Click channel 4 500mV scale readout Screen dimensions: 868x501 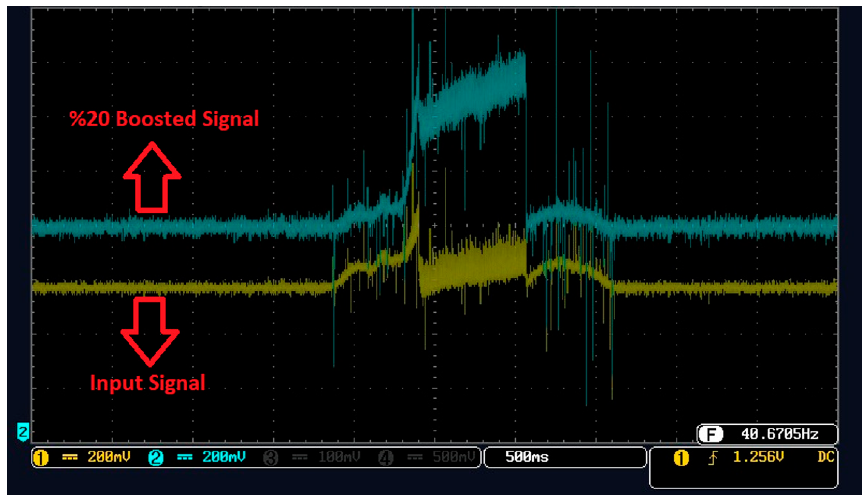pos(454,457)
